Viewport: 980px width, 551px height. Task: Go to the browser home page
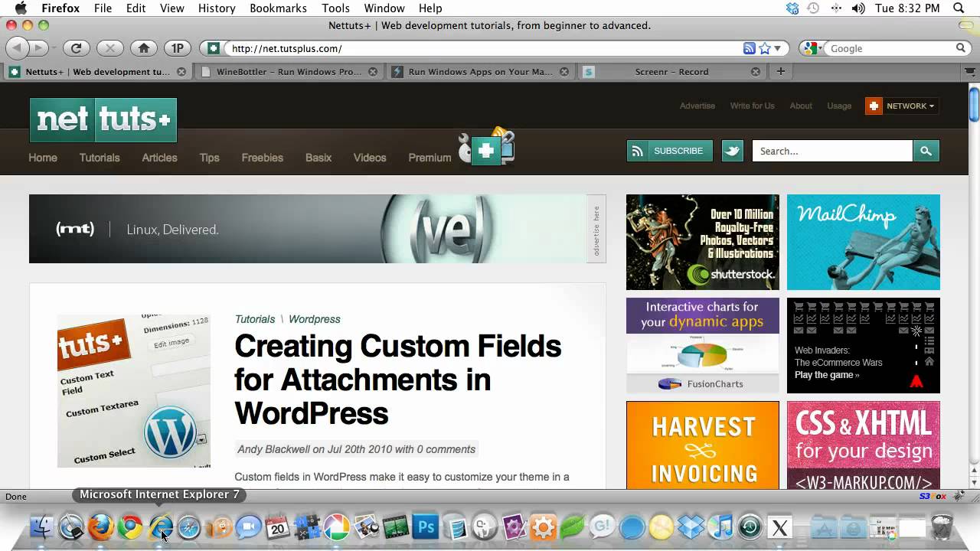pos(143,48)
